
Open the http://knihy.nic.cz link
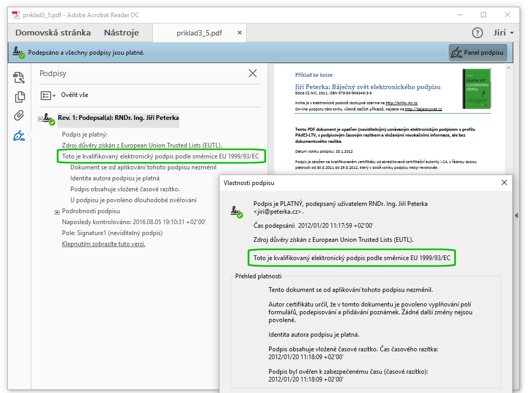tap(402, 103)
